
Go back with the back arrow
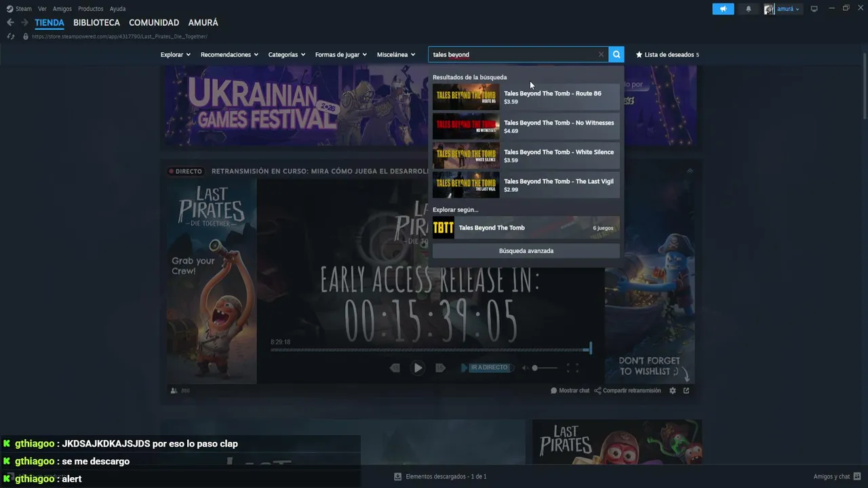click(x=10, y=22)
